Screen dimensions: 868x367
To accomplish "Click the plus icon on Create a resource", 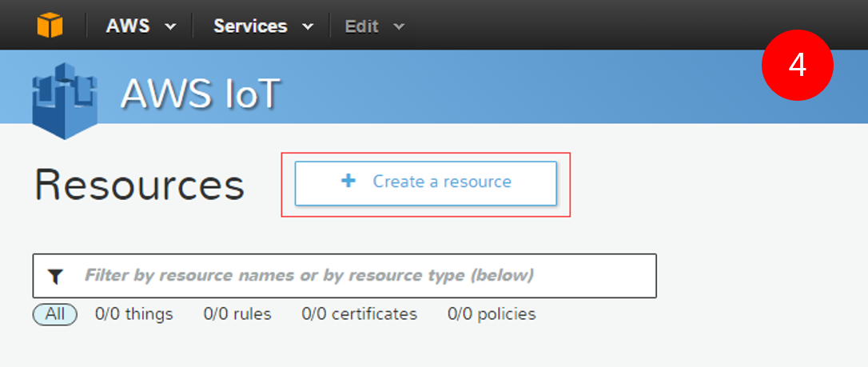I will (x=348, y=181).
